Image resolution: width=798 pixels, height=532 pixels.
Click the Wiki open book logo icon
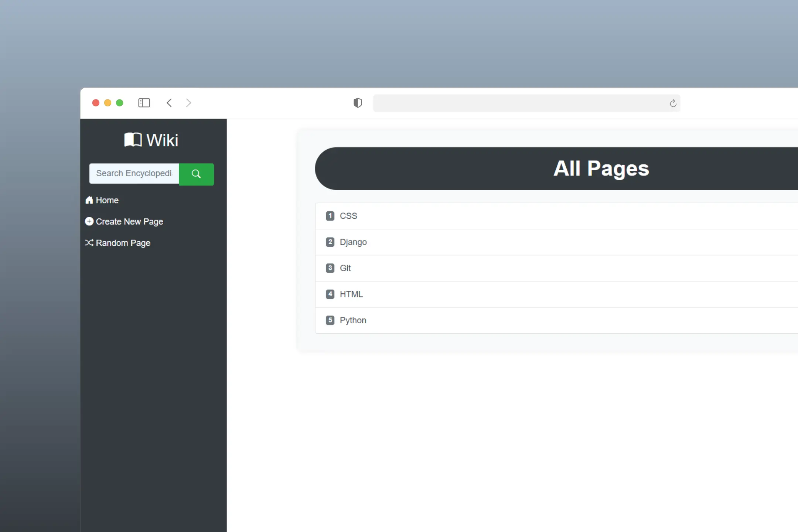coord(133,140)
